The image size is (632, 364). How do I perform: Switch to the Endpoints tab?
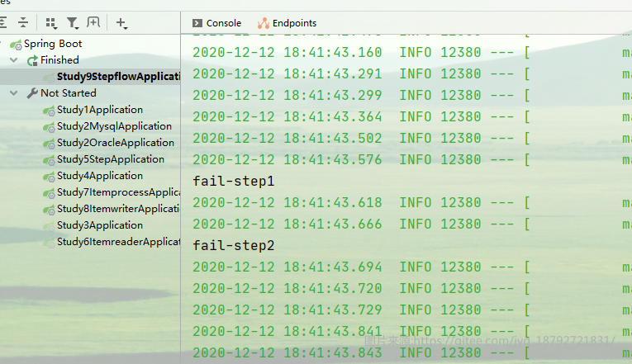tap(287, 23)
